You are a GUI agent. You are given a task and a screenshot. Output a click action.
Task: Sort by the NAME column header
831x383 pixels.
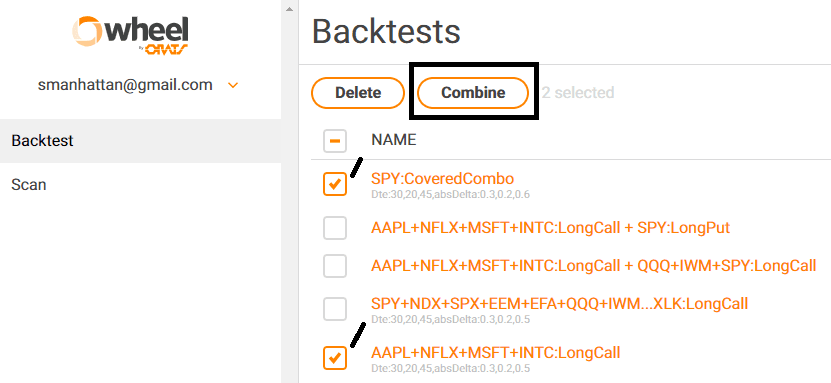tap(394, 140)
